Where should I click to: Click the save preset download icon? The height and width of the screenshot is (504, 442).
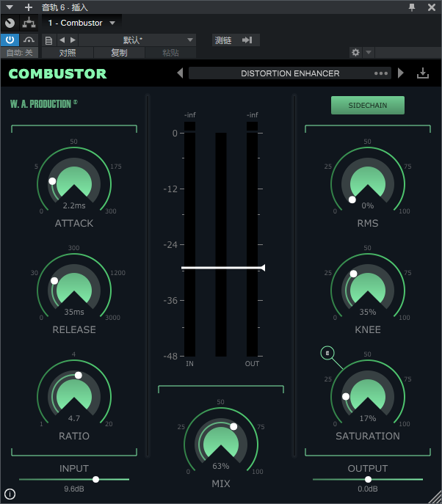pos(423,73)
